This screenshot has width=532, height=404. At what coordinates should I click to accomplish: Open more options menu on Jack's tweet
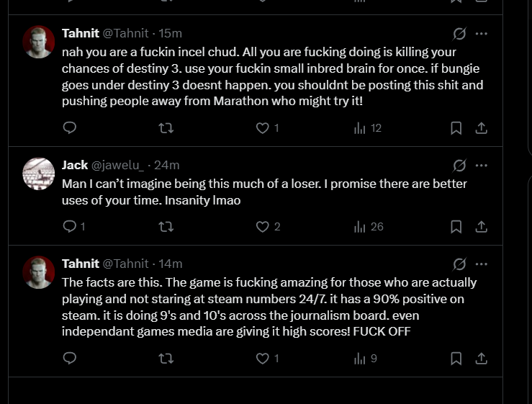[x=482, y=166]
